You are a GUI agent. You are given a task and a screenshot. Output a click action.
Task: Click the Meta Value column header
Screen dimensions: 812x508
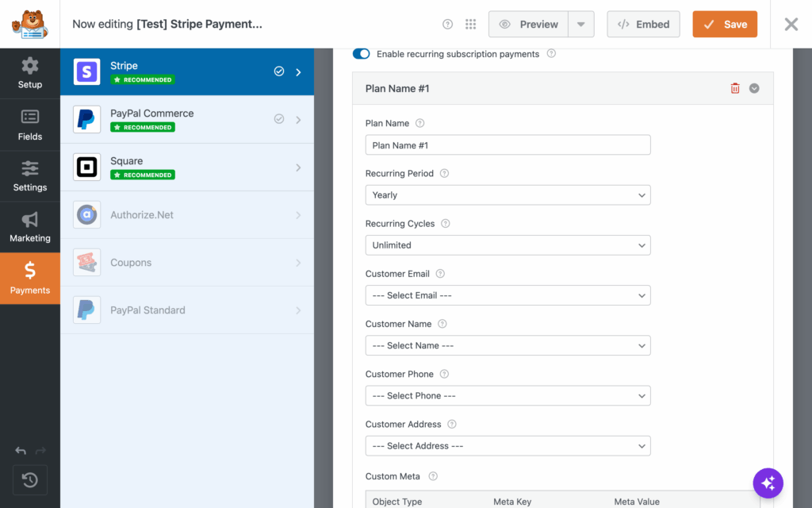point(637,502)
